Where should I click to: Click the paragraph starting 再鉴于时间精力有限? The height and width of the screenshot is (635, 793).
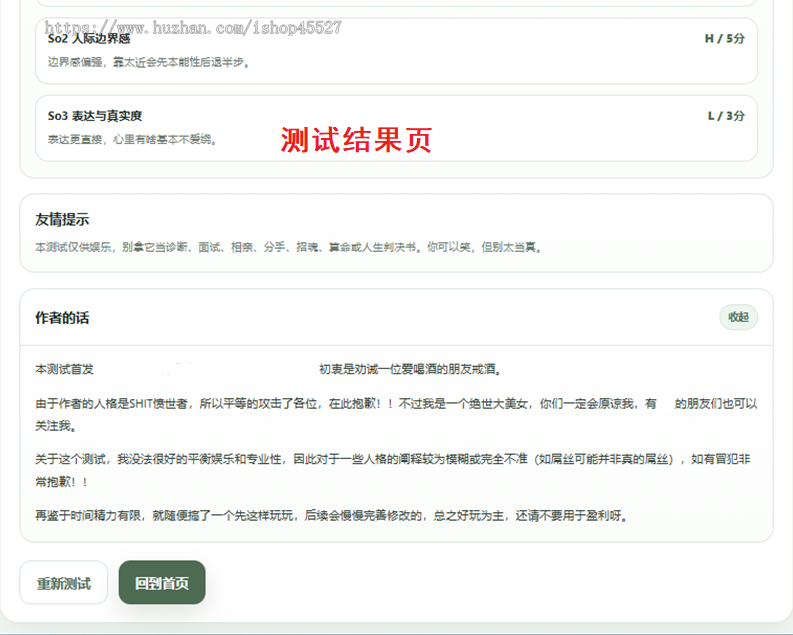click(x=331, y=516)
